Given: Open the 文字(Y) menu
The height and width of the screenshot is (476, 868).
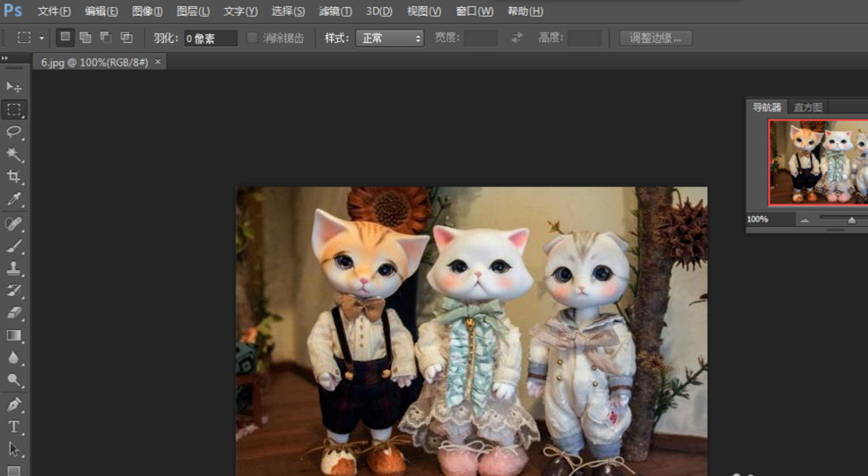Looking at the screenshot, I should (240, 11).
